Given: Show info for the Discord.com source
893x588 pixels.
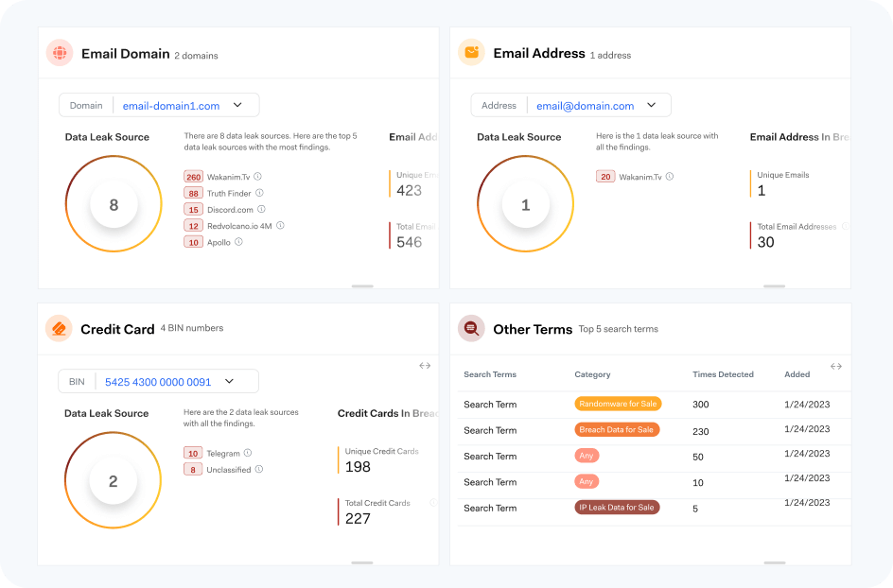Looking at the screenshot, I should [x=261, y=210].
